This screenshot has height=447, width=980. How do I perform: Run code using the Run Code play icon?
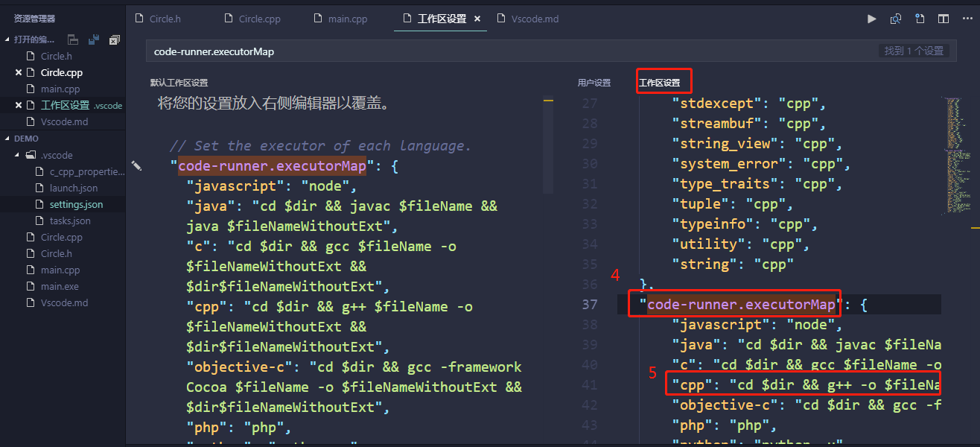[871, 19]
